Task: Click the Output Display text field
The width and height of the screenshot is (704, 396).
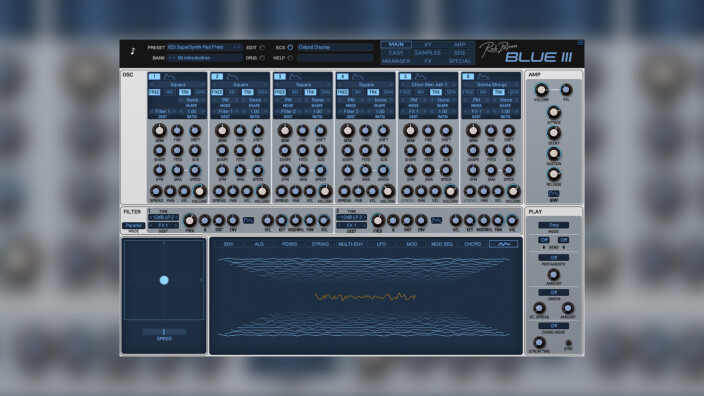Action: 335,47
